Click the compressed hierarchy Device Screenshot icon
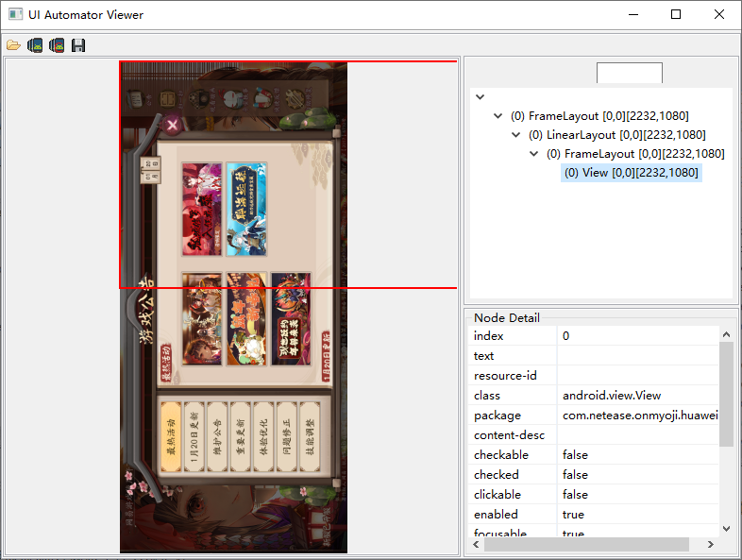The height and width of the screenshot is (560, 742). point(57,45)
